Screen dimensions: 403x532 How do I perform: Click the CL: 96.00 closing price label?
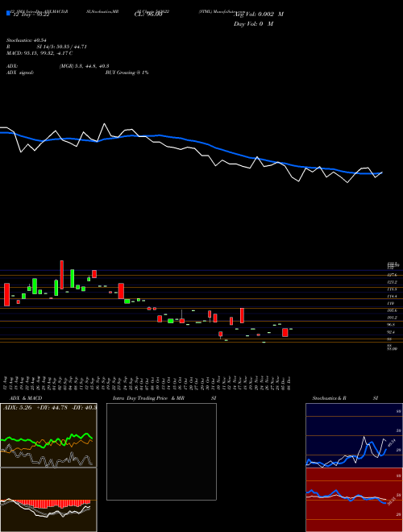[148, 15]
